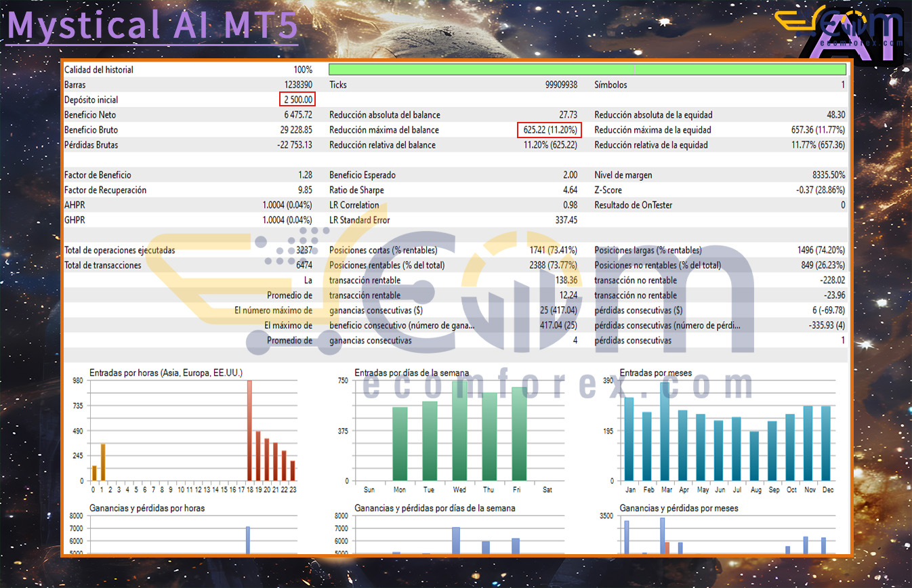Click the Fri bar in weekday entries chart
Image resolution: width=912 pixels, height=588 pixels.
(x=519, y=434)
